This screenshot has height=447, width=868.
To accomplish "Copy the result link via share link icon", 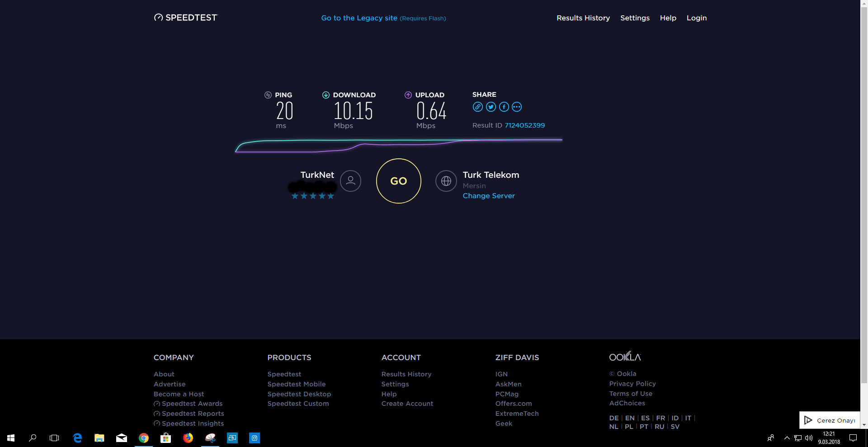I will tap(478, 107).
